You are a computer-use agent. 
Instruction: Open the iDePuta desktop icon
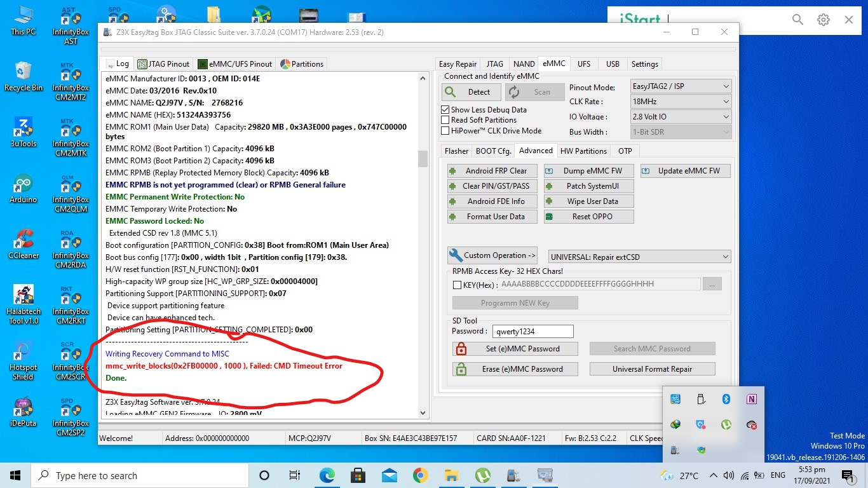[24, 412]
